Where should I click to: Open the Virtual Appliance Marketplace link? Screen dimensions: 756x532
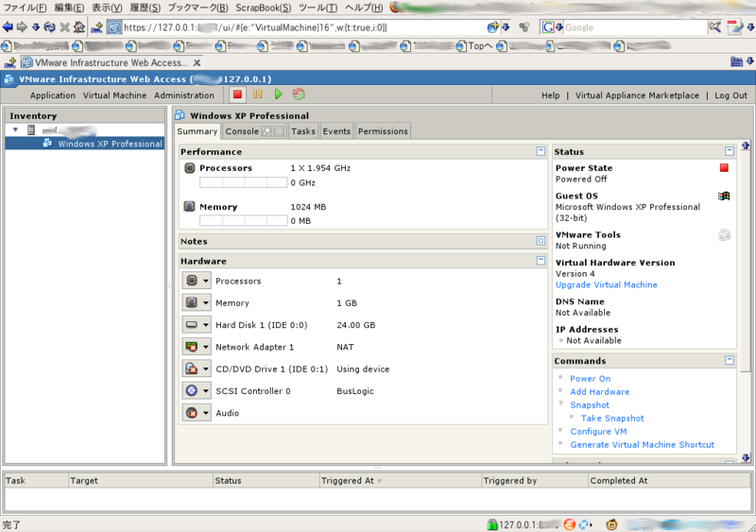click(637, 95)
